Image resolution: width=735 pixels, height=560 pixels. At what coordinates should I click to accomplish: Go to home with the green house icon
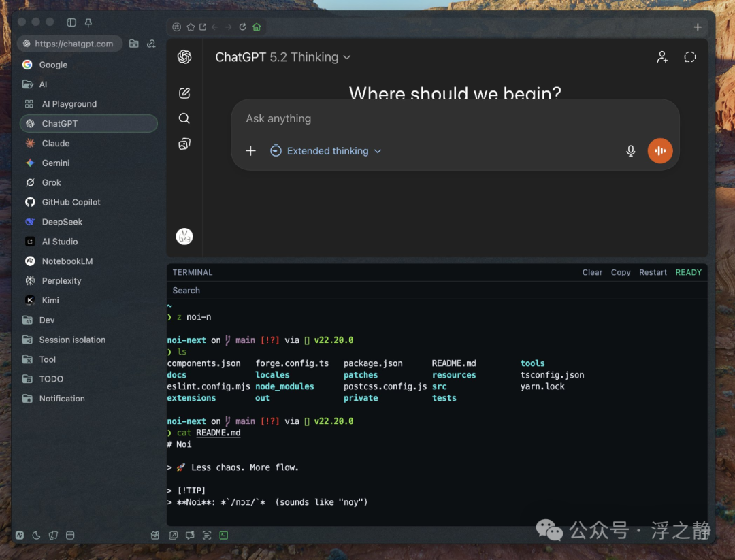click(257, 27)
